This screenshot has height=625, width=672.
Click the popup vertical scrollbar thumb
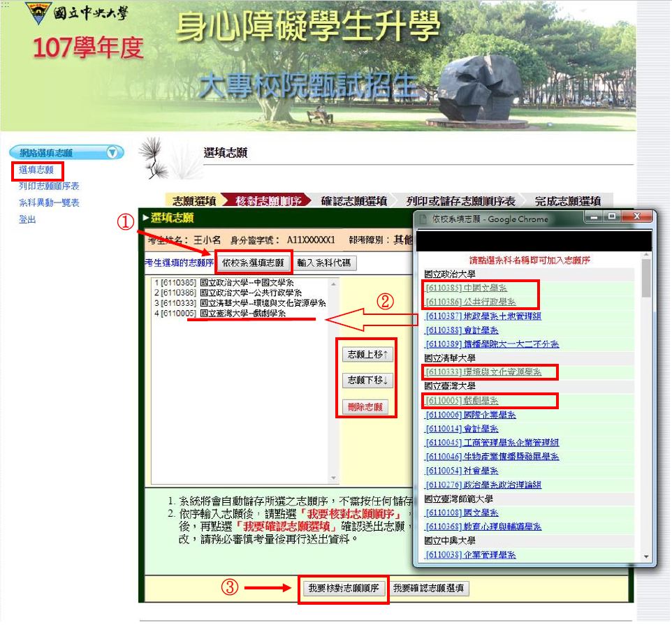click(x=646, y=279)
